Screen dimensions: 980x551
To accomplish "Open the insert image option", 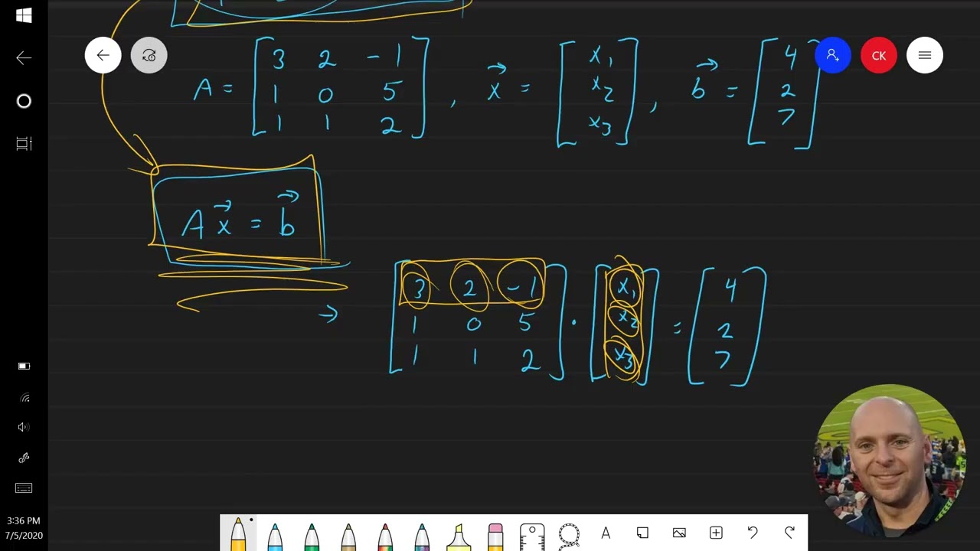I will coord(679,533).
